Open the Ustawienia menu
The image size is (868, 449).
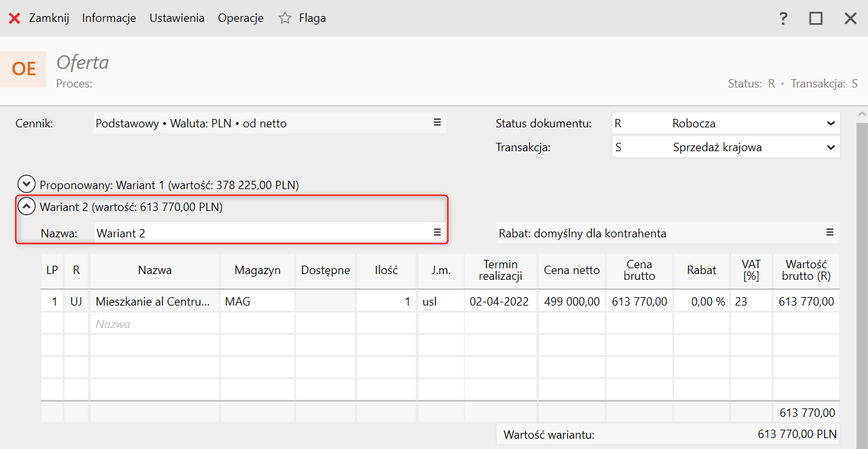tap(177, 18)
